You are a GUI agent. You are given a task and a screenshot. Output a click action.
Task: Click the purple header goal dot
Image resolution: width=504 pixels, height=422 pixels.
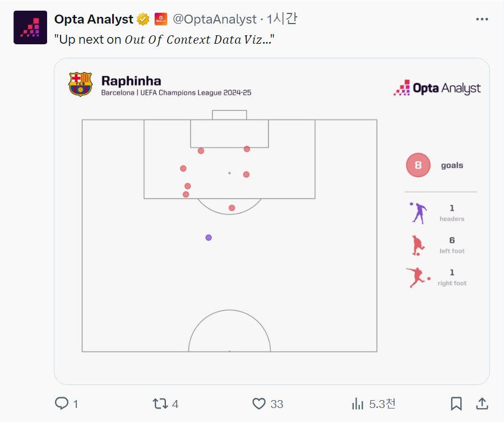coord(209,238)
